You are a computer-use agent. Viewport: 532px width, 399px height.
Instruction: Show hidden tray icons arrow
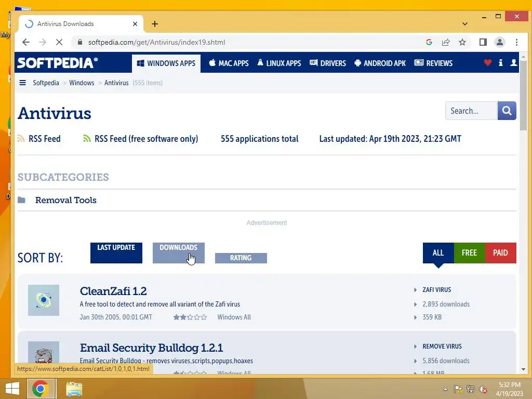tap(445, 389)
